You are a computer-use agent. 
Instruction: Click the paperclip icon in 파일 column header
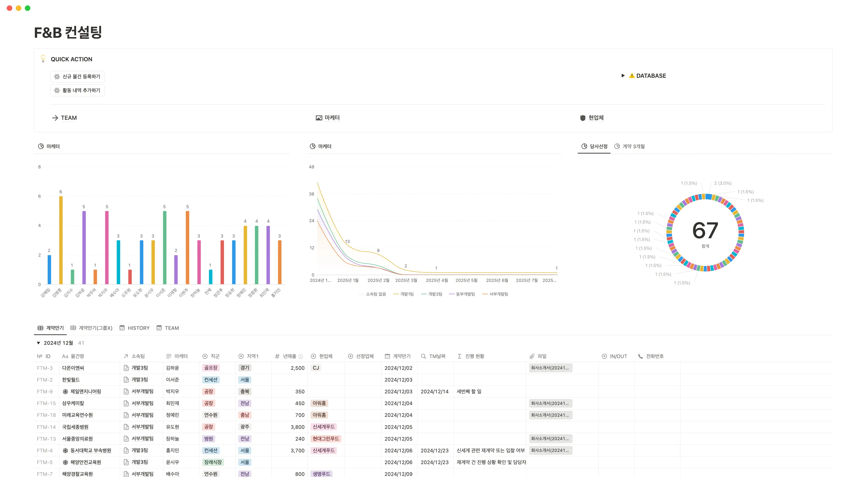point(532,356)
